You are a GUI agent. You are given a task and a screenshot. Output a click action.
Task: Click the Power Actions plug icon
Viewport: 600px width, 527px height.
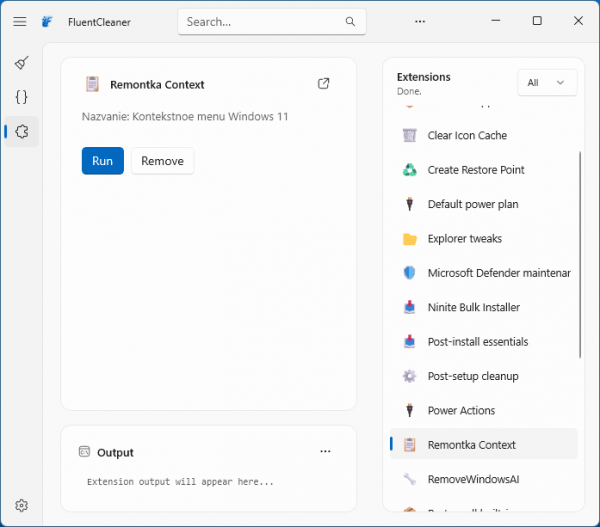(409, 410)
